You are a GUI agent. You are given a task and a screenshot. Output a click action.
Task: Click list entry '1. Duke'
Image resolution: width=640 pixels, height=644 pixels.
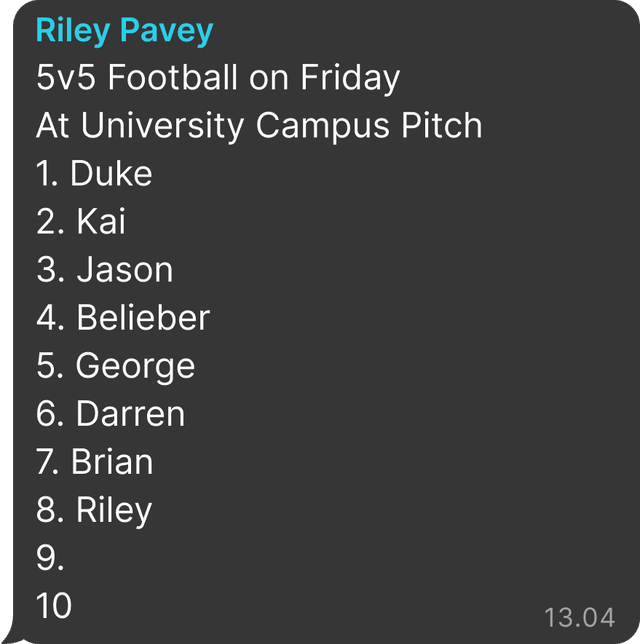coord(94,173)
